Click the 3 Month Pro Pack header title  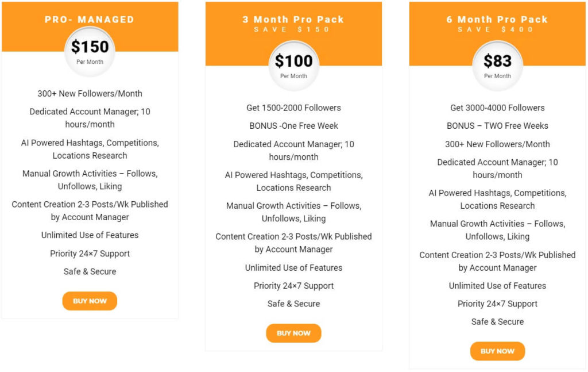pyautogui.click(x=293, y=20)
